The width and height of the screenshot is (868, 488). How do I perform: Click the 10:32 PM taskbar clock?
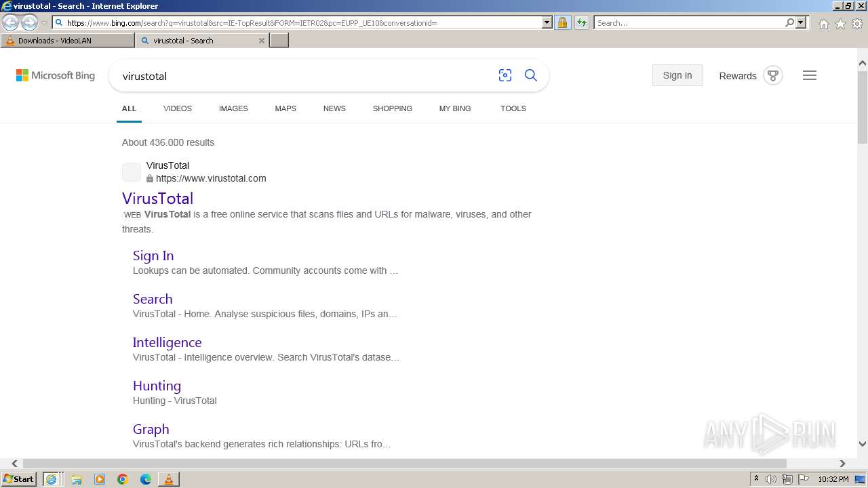click(833, 479)
